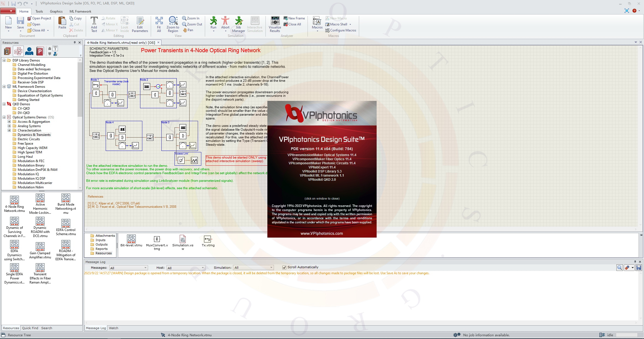This screenshot has width=644, height=339.
Task: Click the filter funnel icon in Resources
Action: pos(55,48)
